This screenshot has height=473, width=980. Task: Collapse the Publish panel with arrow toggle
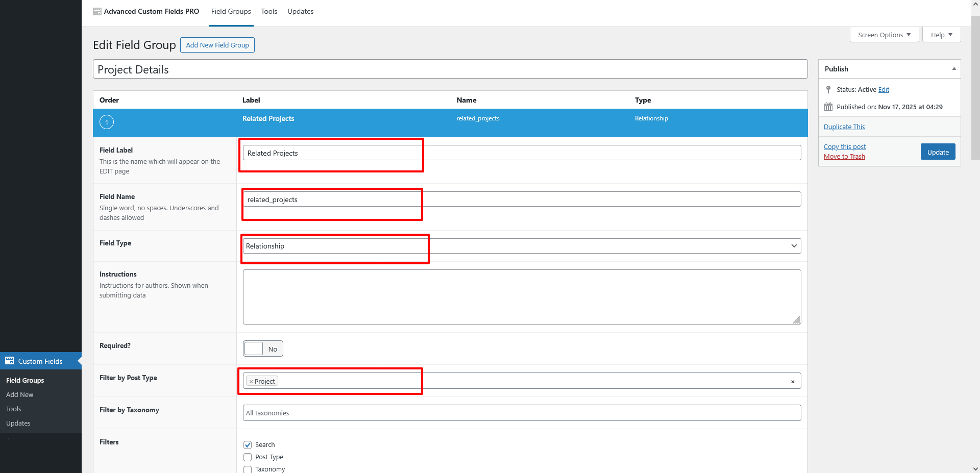pos(953,69)
